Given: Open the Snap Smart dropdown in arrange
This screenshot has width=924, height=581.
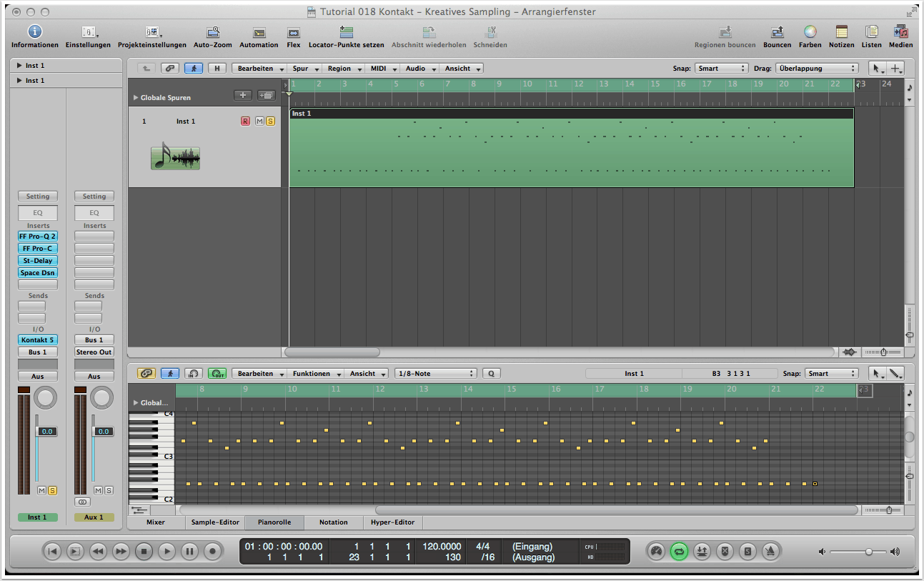Looking at the screenshot, I should (721, 69).
